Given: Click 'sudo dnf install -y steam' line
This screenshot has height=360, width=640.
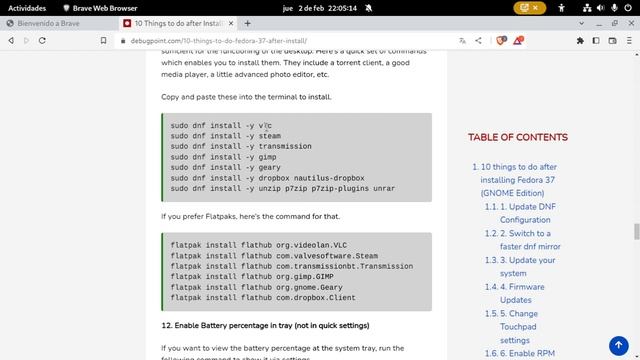Looking at the screenshot, I should 226,136.
